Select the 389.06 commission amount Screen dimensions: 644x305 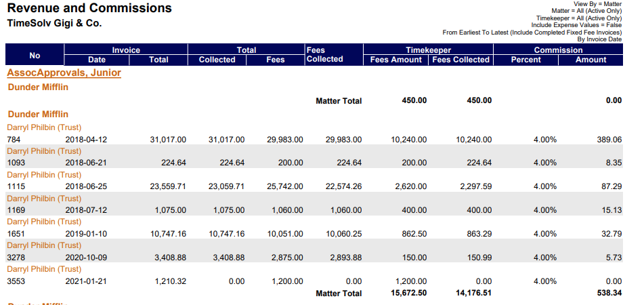[x=607, y=140]
